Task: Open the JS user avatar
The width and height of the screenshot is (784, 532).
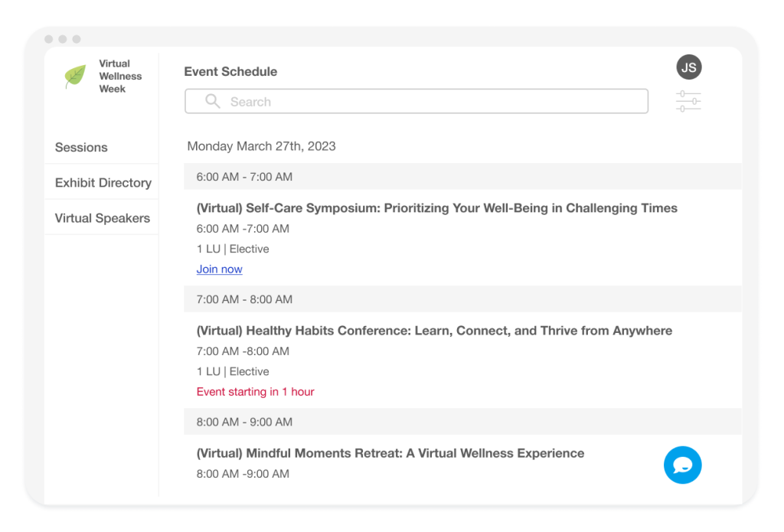Action: click(x=688, y=67)
